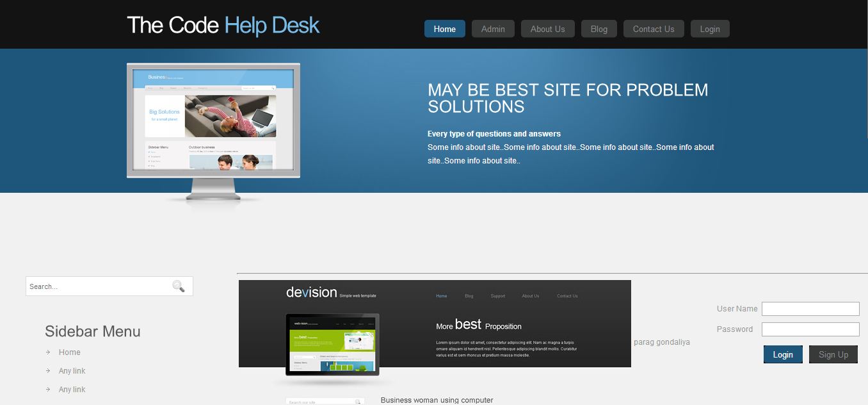Go to the About Us page

click(x=548, y=29)
